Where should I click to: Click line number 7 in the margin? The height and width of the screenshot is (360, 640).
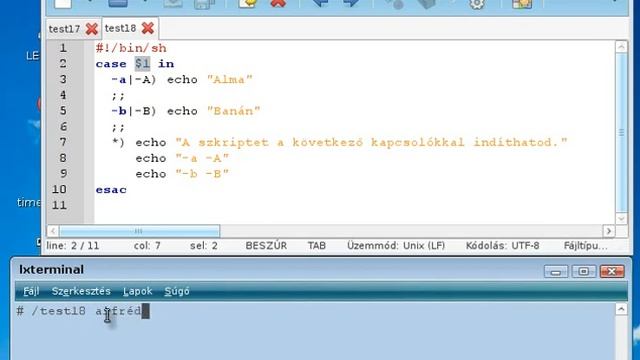pyautogui.click(x=63, y=142)
